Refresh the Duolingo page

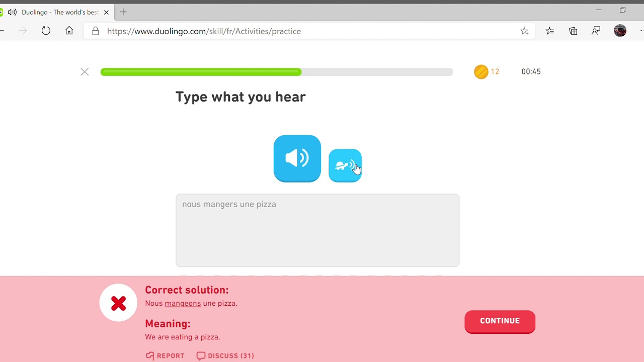(46, 31)
